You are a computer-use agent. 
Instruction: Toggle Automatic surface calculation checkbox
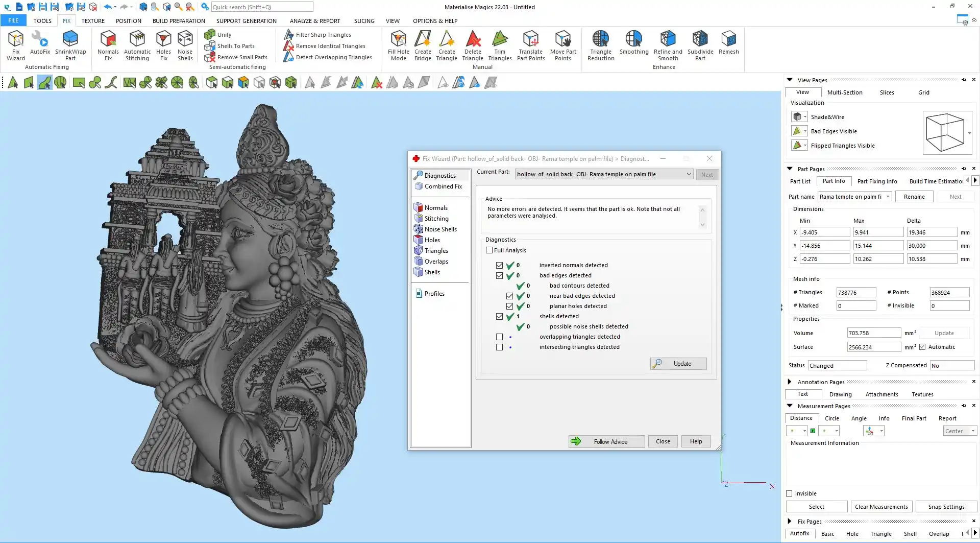922,347
